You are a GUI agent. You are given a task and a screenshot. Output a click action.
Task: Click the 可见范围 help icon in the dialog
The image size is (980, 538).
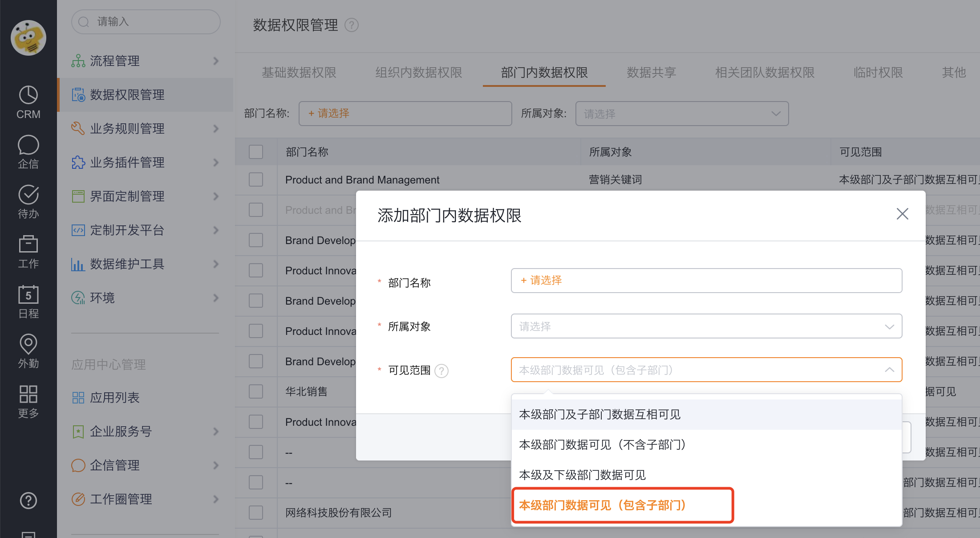click(441, 371)
